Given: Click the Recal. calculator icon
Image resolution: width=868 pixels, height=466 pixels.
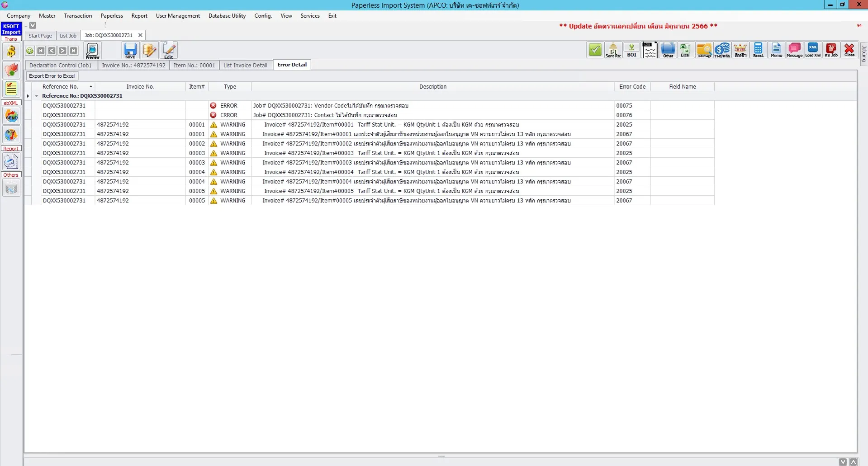Looking at the screenshot, I should [758, 50].
